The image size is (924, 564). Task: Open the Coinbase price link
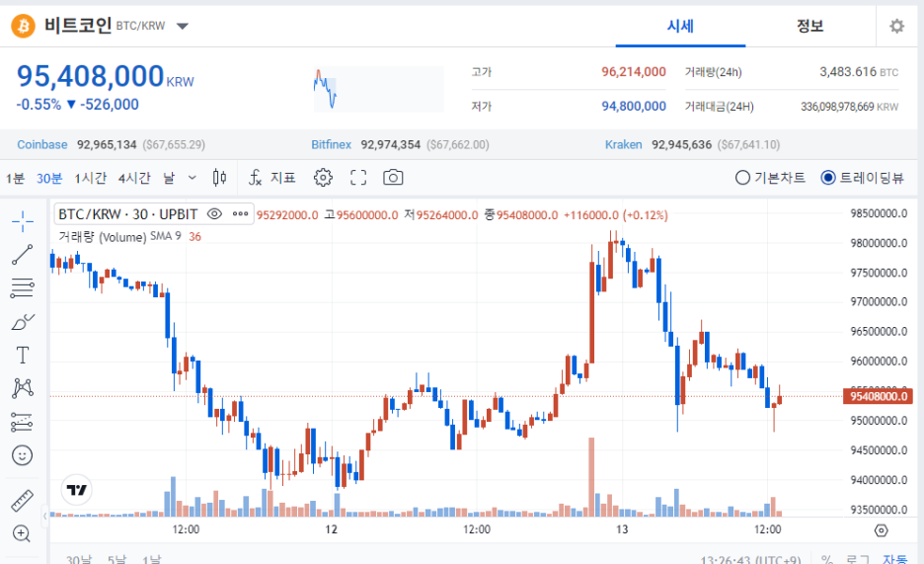pyautogui.click(x=41, y=144)
